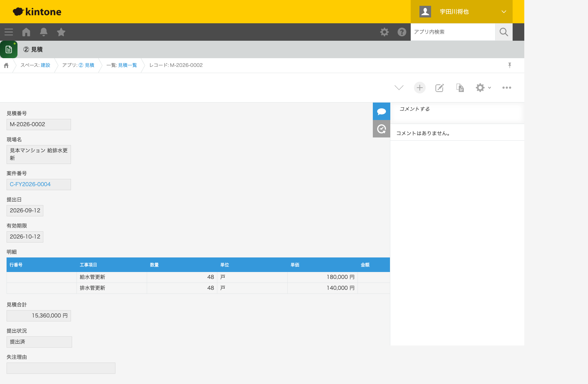Viewport: 588px width, 384px height.
Task: Click the 提出日 value 2026-09-12
Action: [x=25, y=211]
